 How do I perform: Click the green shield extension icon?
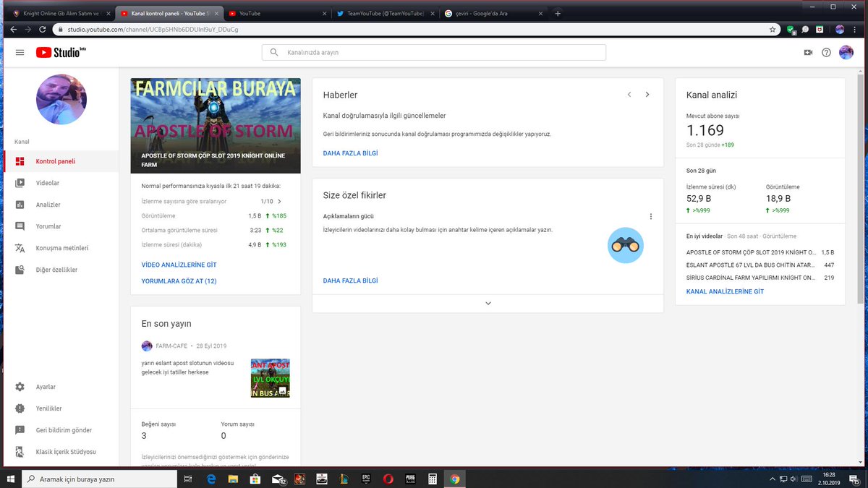(x=791, y=30)
